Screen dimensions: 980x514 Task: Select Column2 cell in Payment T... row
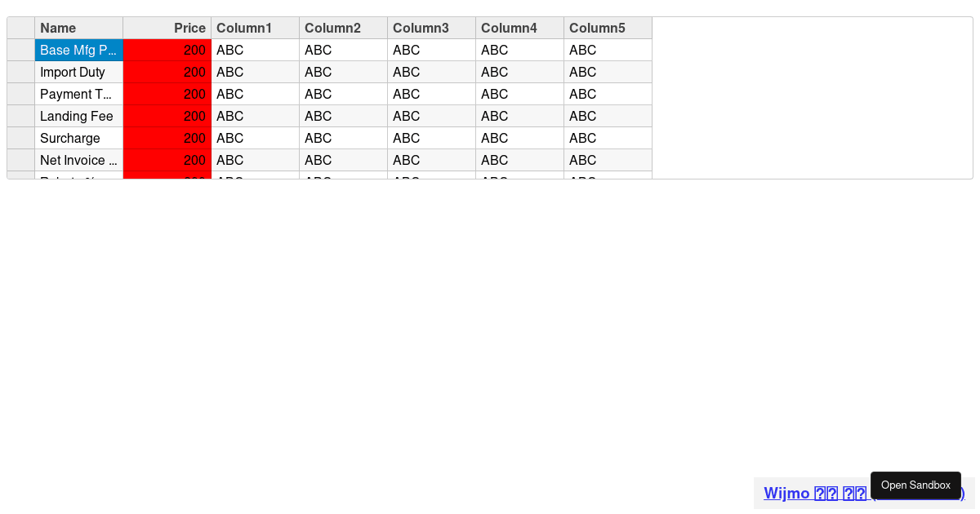[343, 94]
